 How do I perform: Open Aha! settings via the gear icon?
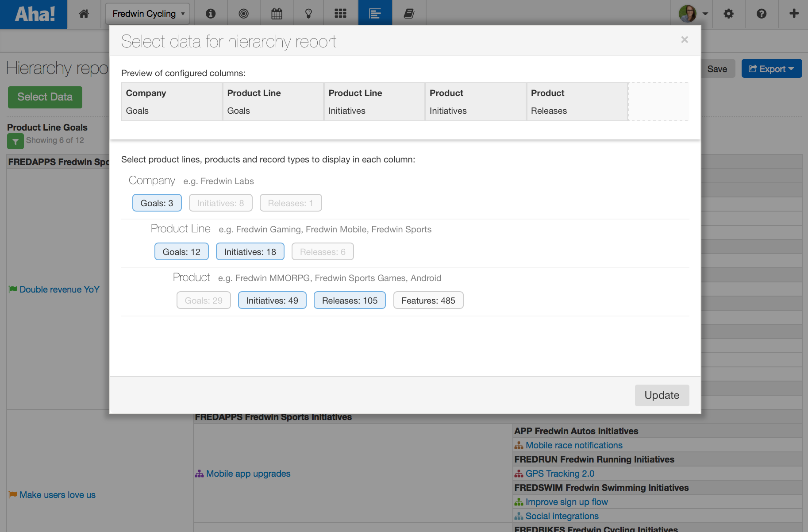728,14
